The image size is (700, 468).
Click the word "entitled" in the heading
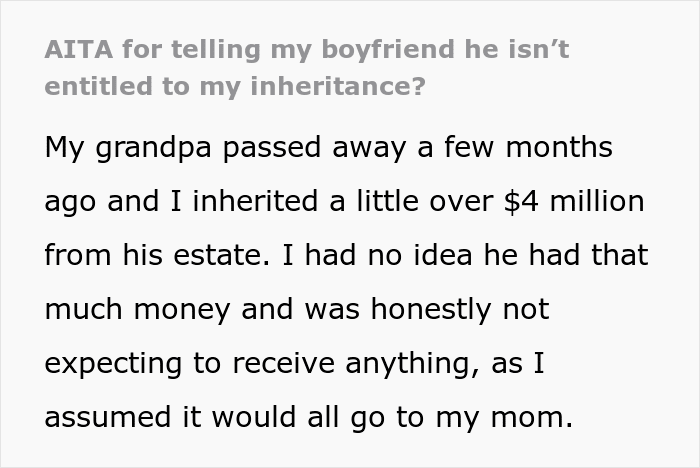click(98, 86)
